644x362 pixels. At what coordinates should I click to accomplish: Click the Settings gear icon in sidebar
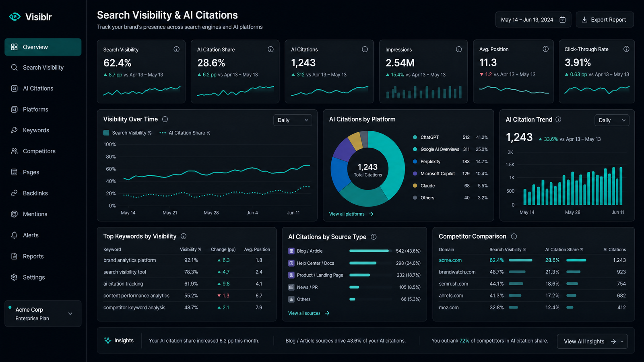14,277
